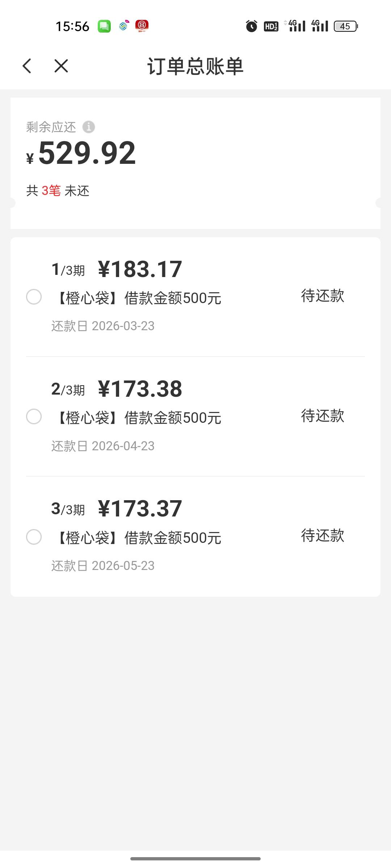Tap the back arrow icon
The image size is (391, 868).
tap(27, 66)
